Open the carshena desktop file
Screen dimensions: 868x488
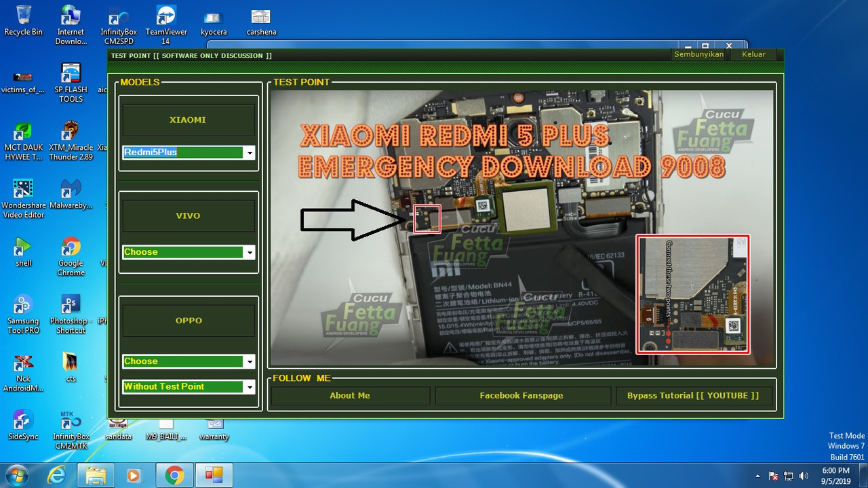pyautogui.click(x=261, y=22)
